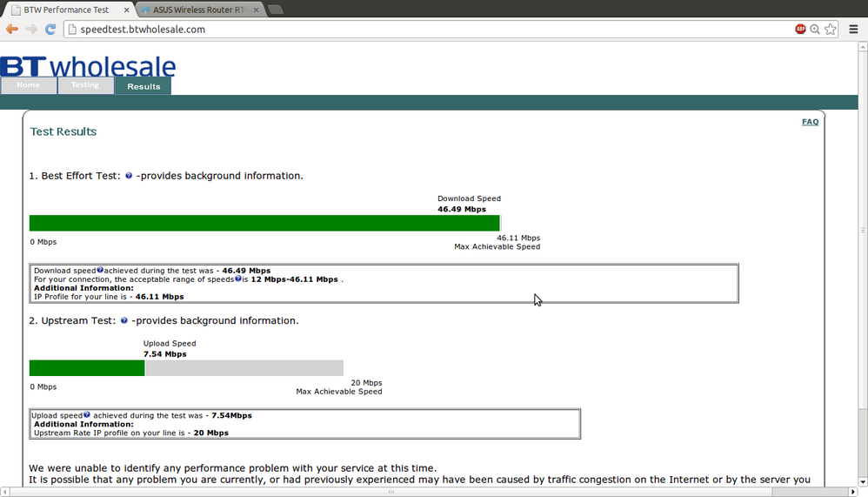Image resolution: width=868 pixels, height=497 pixels.
Task: Close the ASUS Wireless Router tab
Action: (x=256, y=10)
